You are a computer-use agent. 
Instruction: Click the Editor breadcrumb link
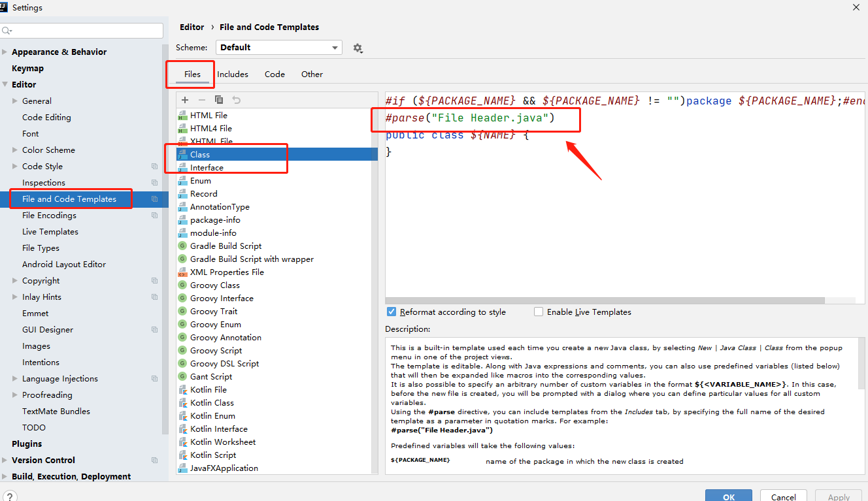[x=192, y=27]
